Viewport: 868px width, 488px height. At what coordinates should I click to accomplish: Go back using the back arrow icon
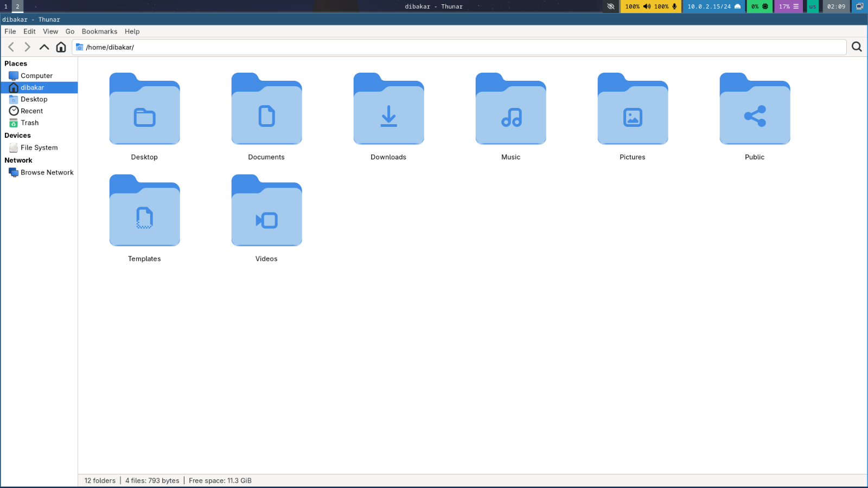pyautogui.click(x=11, y=47)
